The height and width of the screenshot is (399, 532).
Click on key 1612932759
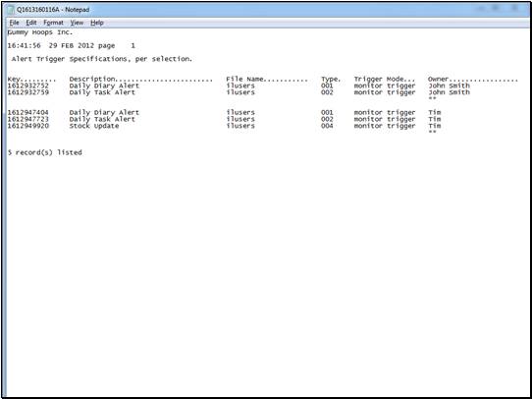[28, 92]
